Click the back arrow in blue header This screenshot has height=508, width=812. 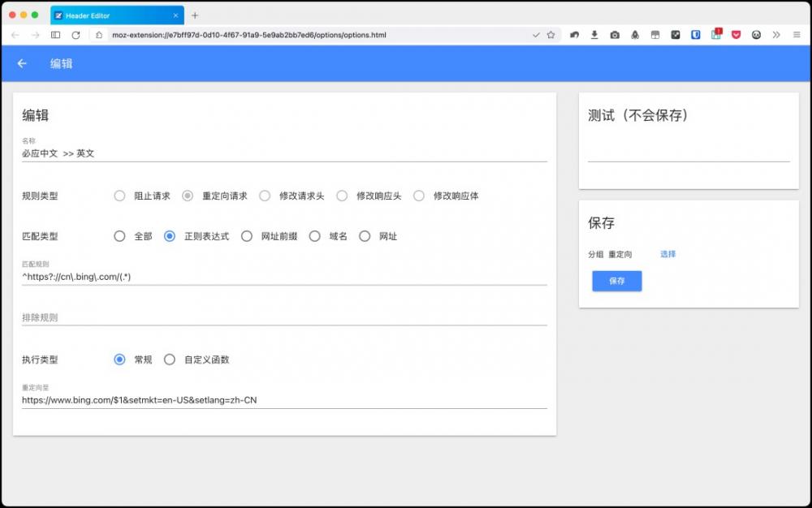(x=22, y=63)
